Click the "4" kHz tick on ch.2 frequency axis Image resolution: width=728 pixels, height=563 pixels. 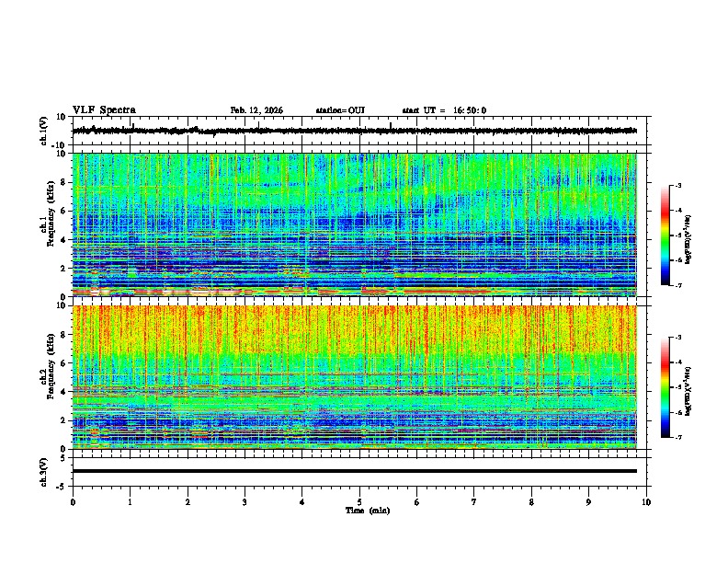(64, 392)
